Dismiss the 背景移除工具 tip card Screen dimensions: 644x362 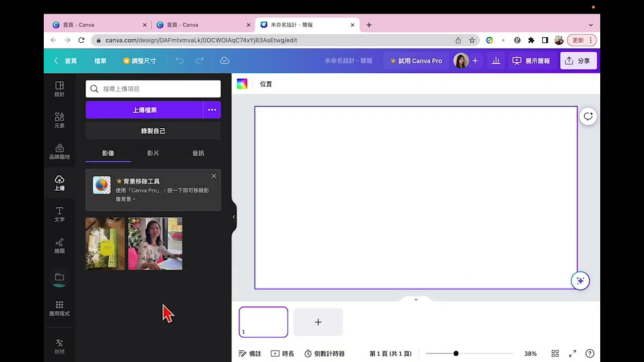(x=214, y=176)
